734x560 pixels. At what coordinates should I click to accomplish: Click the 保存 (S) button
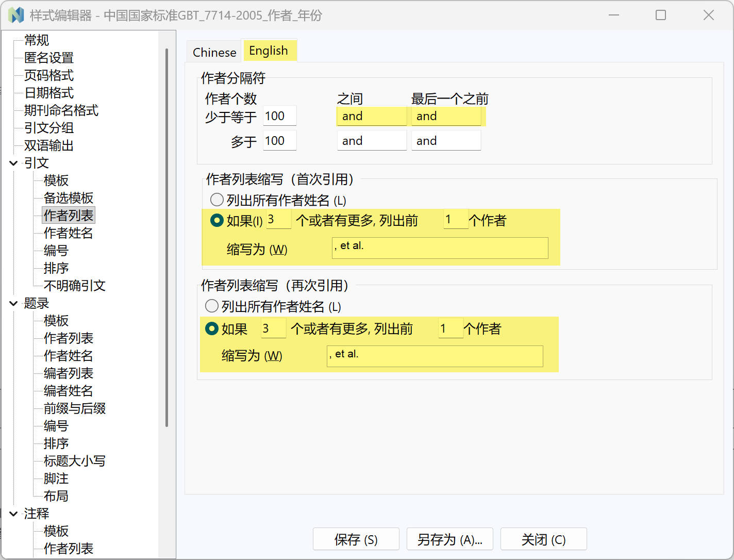click(x=356, y=539)
